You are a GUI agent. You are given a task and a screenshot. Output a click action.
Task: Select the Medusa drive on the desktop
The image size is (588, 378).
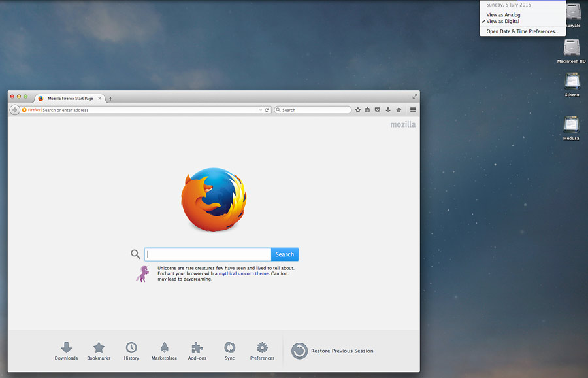571,128
